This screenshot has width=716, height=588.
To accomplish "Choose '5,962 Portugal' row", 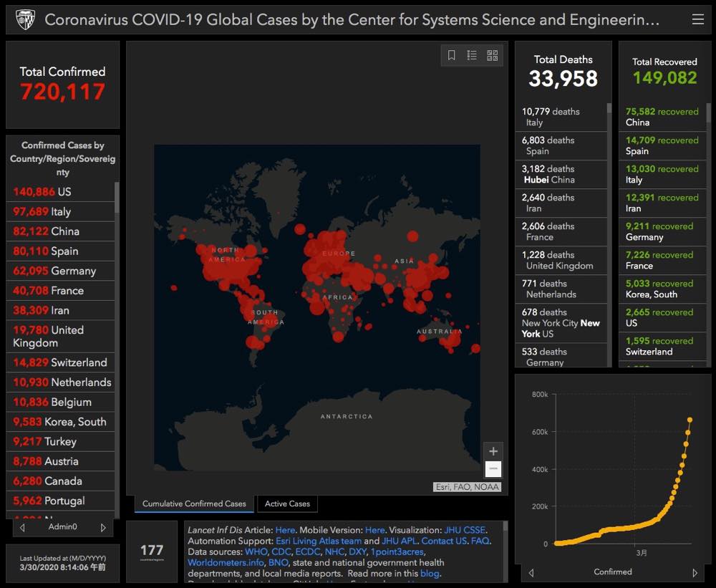I will click(61, 501).
